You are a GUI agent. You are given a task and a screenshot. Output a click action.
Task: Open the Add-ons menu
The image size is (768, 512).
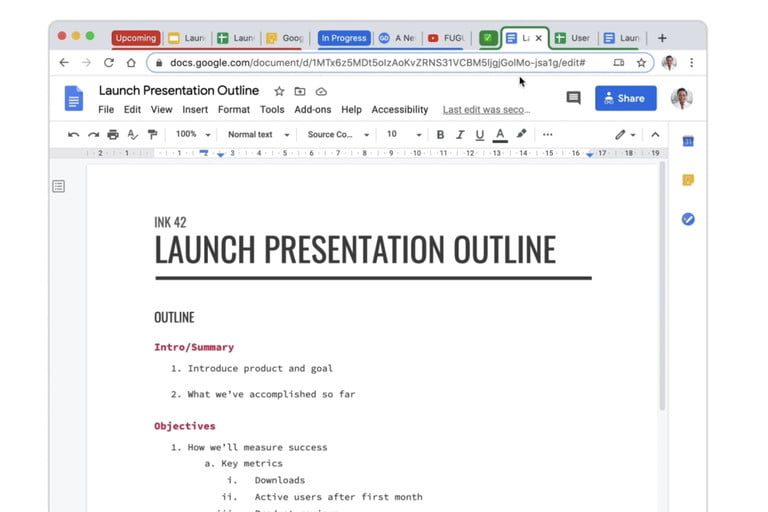tap(312, 110)
